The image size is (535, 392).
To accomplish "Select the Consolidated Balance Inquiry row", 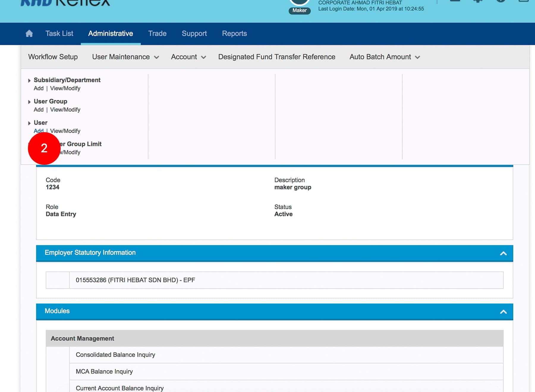I will click(x=115, y=355).
